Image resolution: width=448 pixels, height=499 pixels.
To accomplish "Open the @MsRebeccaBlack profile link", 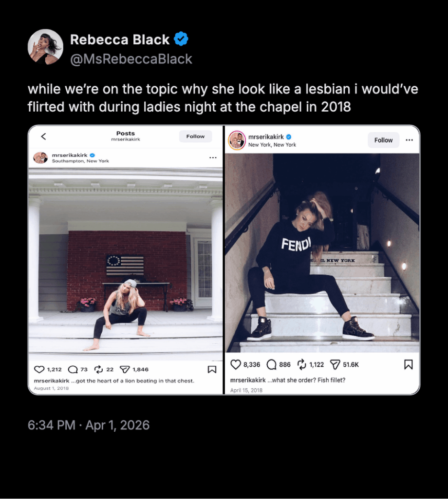I will coord(131,58).
